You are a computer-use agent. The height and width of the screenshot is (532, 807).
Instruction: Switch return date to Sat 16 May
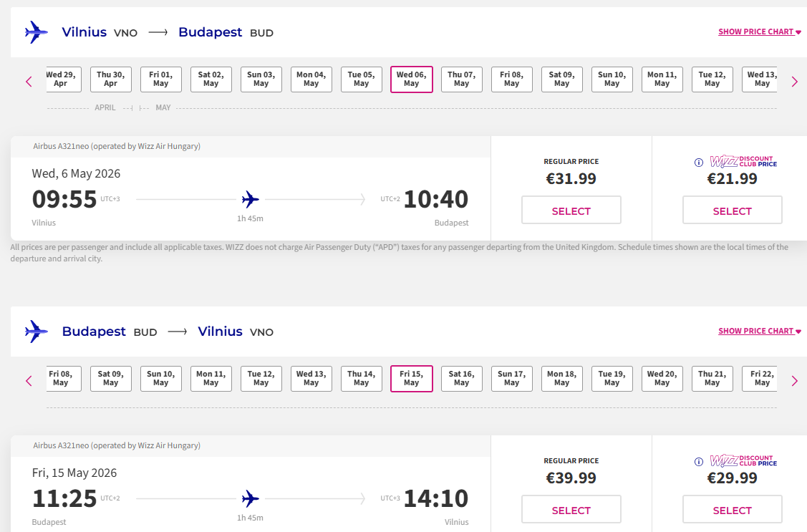point(461,379)
